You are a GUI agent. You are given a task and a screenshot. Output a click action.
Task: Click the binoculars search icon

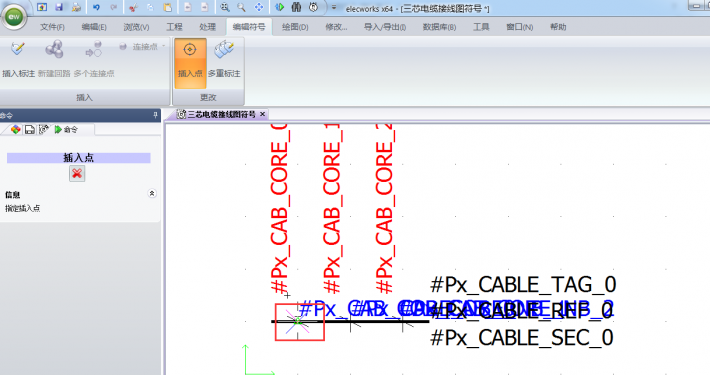(296, 7)
